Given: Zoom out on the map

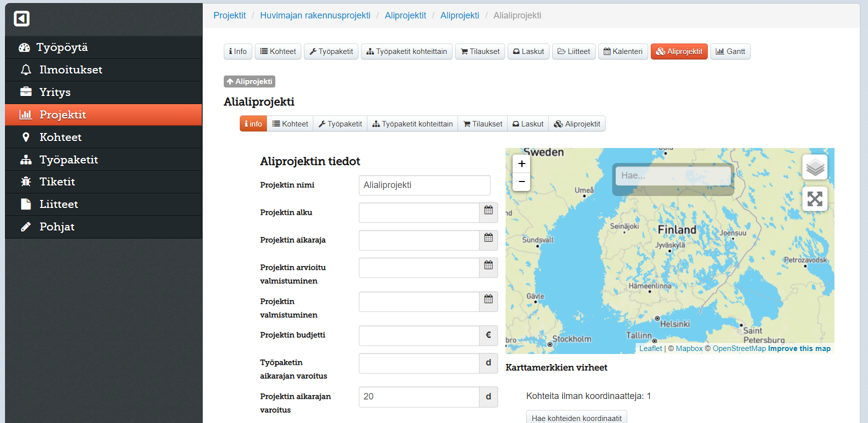Looking at the screenshot, I should 522,181.
